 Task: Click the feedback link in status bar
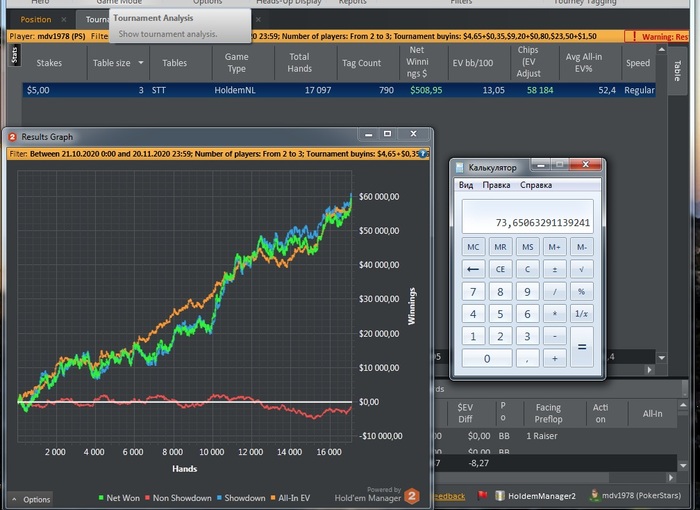click(x=448, y=496)
